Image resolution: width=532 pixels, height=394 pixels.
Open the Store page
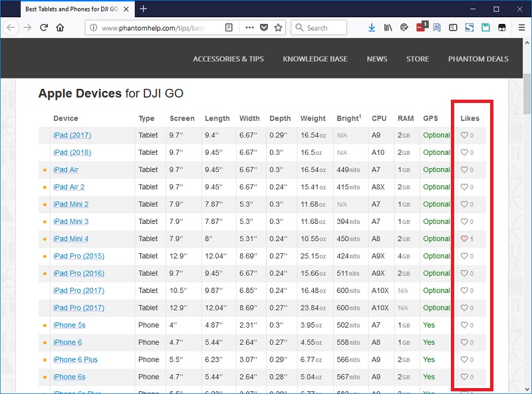coord(418,59)
